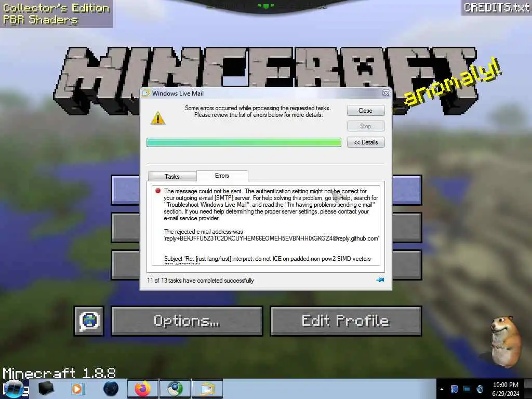Image resolution: width=532 pixels, height=399 pixels.
Task: Click the date 6/29/2024 in taskbar
Action: click(506, 394)
